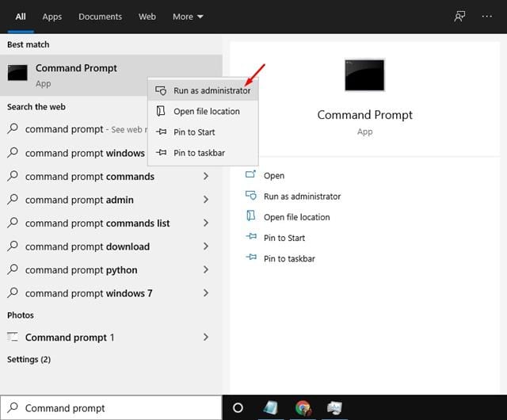Click pin icon beside preview Pin to taskbar
This screenshot has width=507, height=420.
click(251, 258)
